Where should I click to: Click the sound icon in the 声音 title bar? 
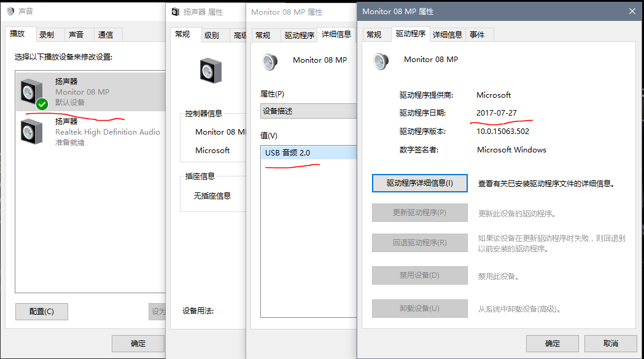coord(10,11)
